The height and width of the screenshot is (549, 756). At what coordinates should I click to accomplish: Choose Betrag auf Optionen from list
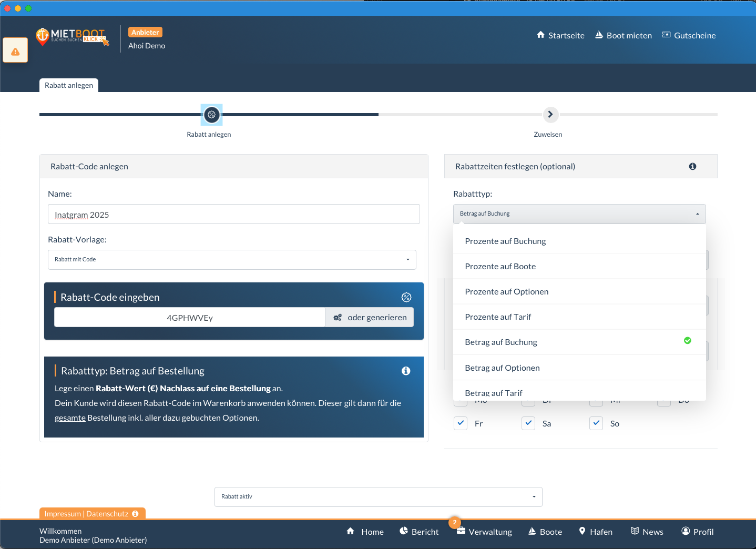pyautogui.click(x=502, y=368)
